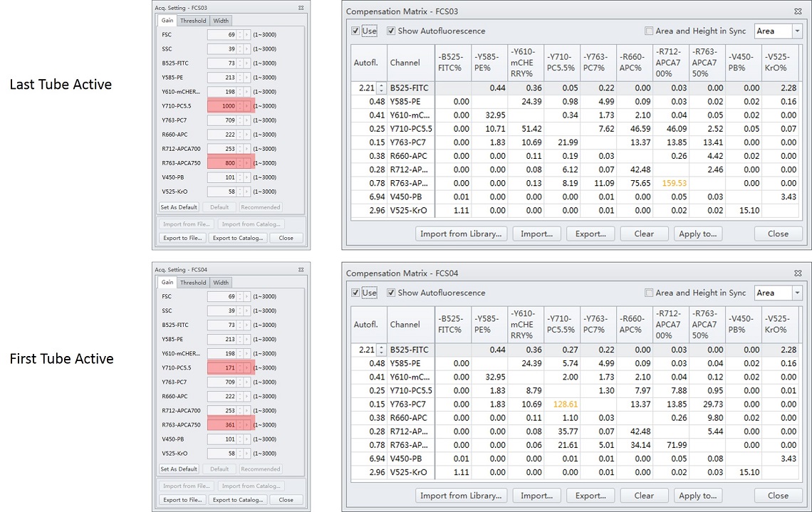The height and width of the screenshot is (512, 812).
Task: Click Close button in Acq. Setting FCS03
Action: click(x=286, y=238)
